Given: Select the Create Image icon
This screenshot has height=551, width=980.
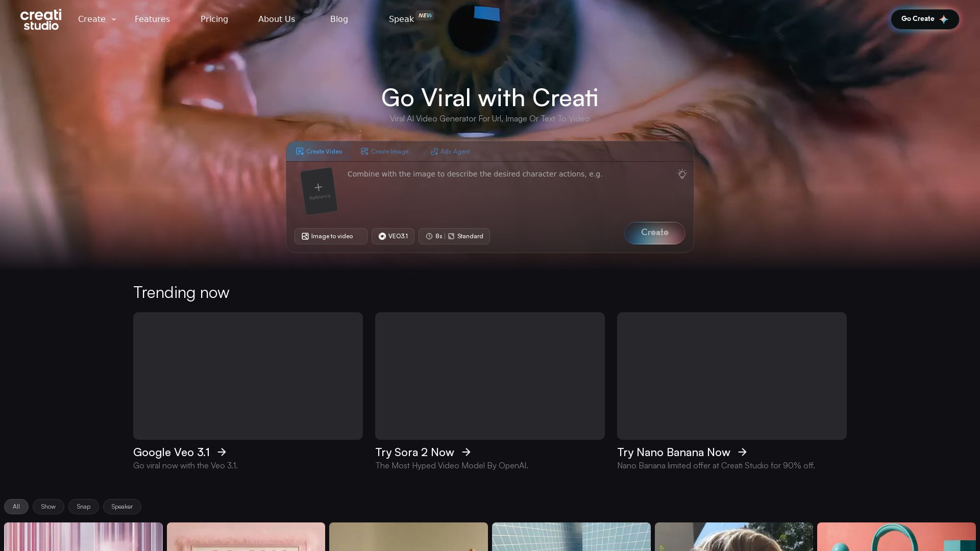Looking at the screenshot, I should point(364,152).
